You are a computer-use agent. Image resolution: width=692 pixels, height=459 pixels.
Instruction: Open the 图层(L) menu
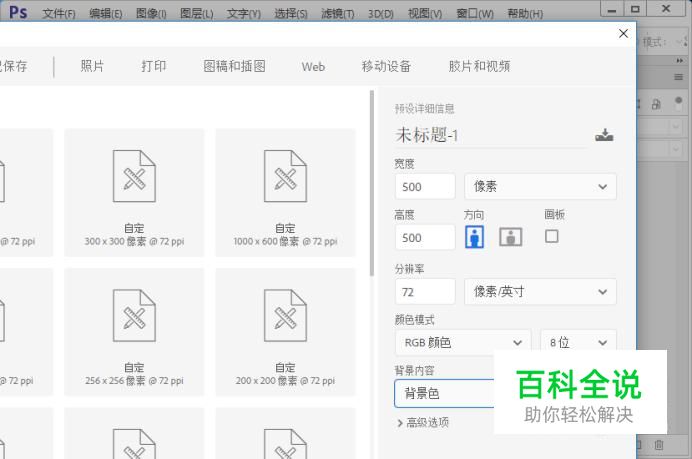[x=196, y=14]
